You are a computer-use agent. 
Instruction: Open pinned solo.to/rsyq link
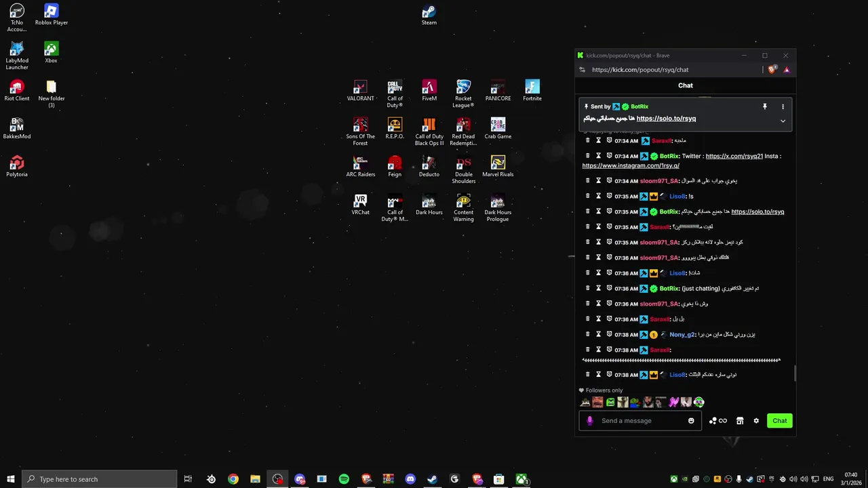pyautogui.click(x=666, y=119)
